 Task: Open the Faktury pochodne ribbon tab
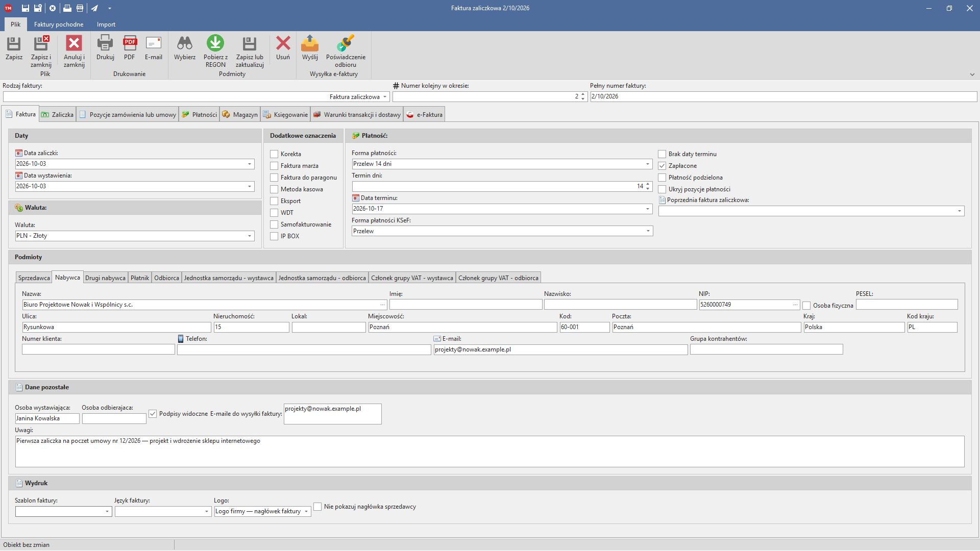[x=59, y=24]
